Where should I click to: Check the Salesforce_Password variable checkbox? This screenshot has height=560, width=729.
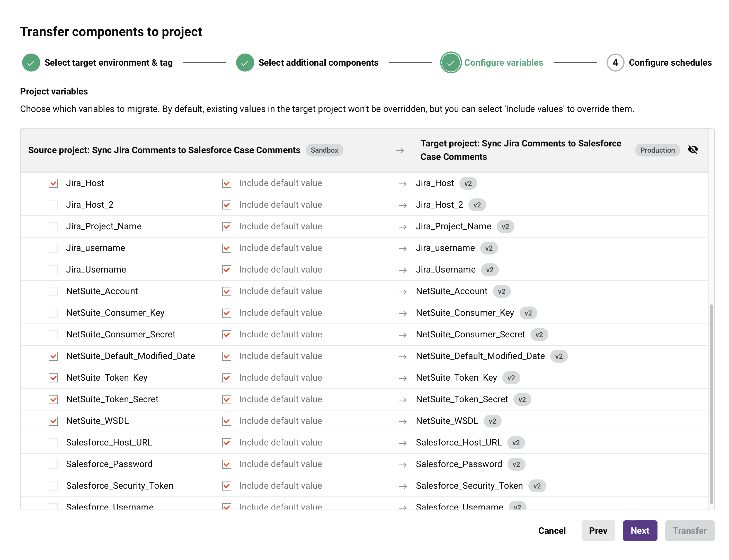pos(53,464)
